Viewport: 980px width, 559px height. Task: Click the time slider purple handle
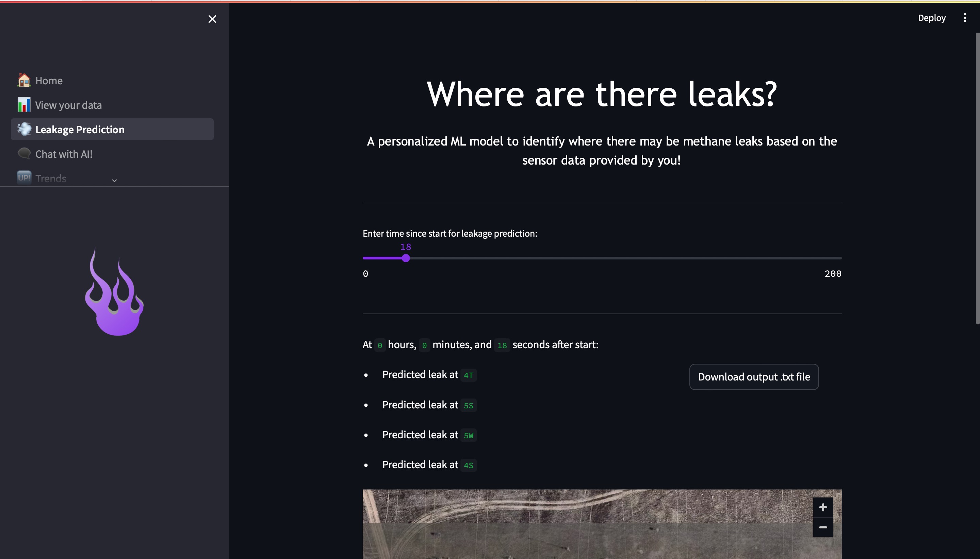pos(406,258)
